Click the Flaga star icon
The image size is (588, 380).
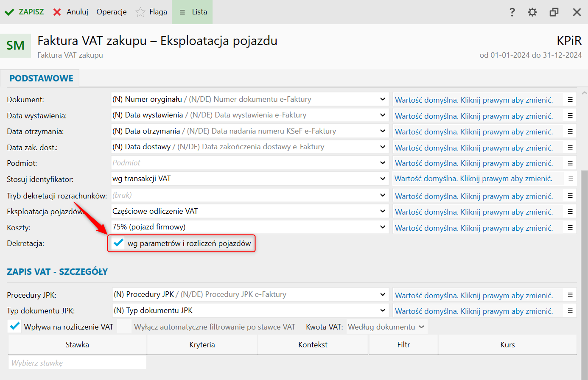[140, 12]
